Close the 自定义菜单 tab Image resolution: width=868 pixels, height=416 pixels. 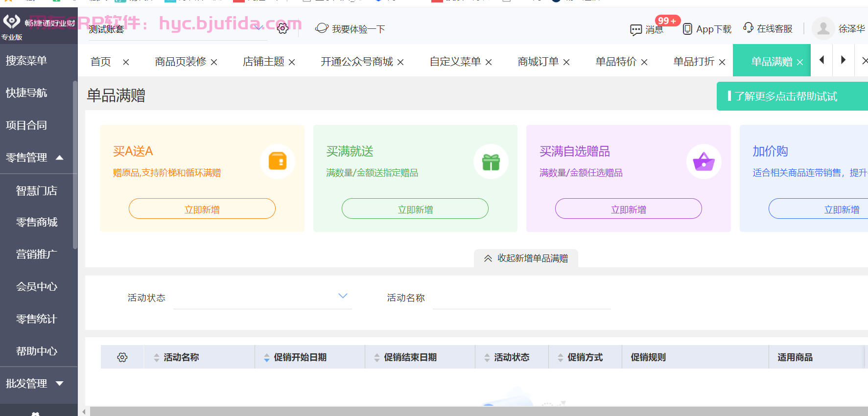(x=489, y=62)
